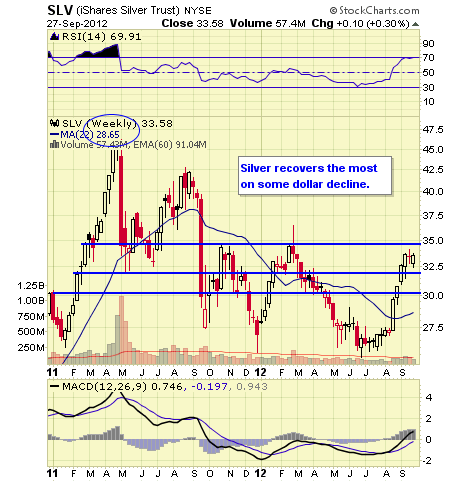Click the "Chg +0.10 (+0.30%)" header value

[360, 24]
